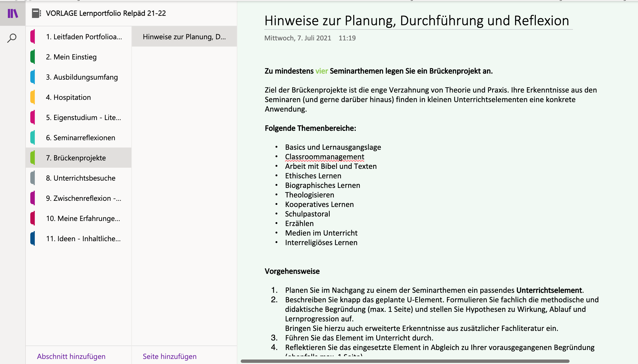The image size is (638, 364).
Task: Click the gray tab of 8. Unterrichtsbesuche
Action: 33,178
